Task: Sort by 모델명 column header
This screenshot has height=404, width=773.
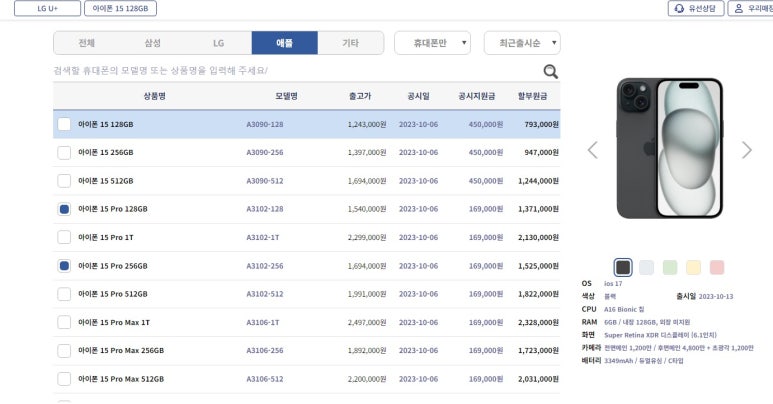Action: 286,96
